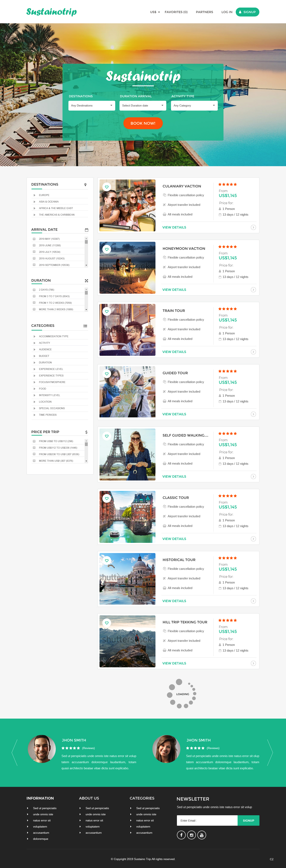
Task: Click the Categories list icon in sidebar
Action: point(86,326)
